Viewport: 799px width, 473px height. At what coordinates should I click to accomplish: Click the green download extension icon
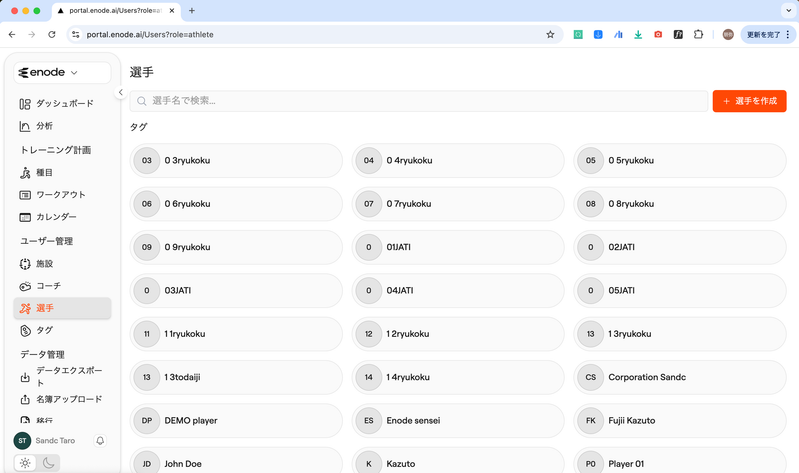coord(638,35)
